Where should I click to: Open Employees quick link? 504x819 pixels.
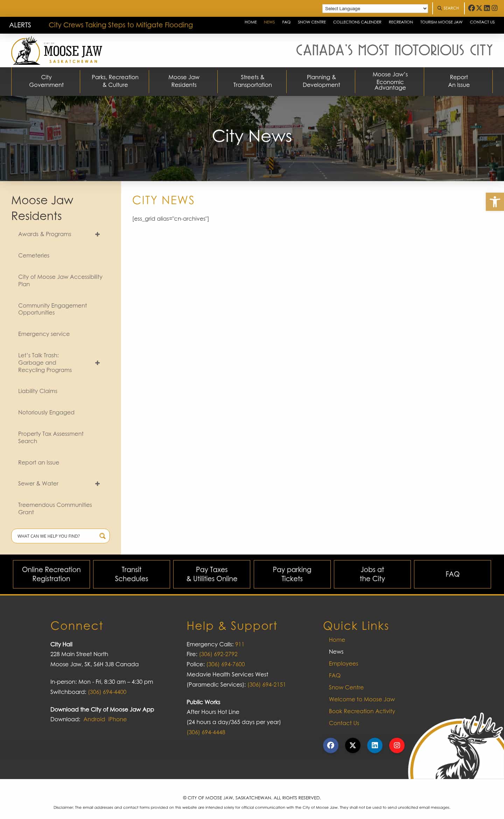click(x=343, y=663)
